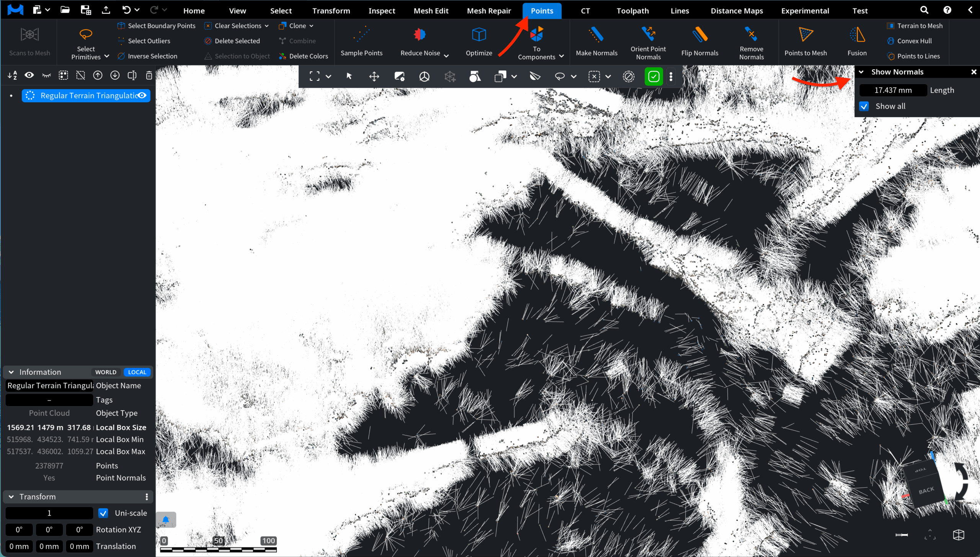Collapse the Show Normals panel

pyautogui.click(x=861, y=72)
